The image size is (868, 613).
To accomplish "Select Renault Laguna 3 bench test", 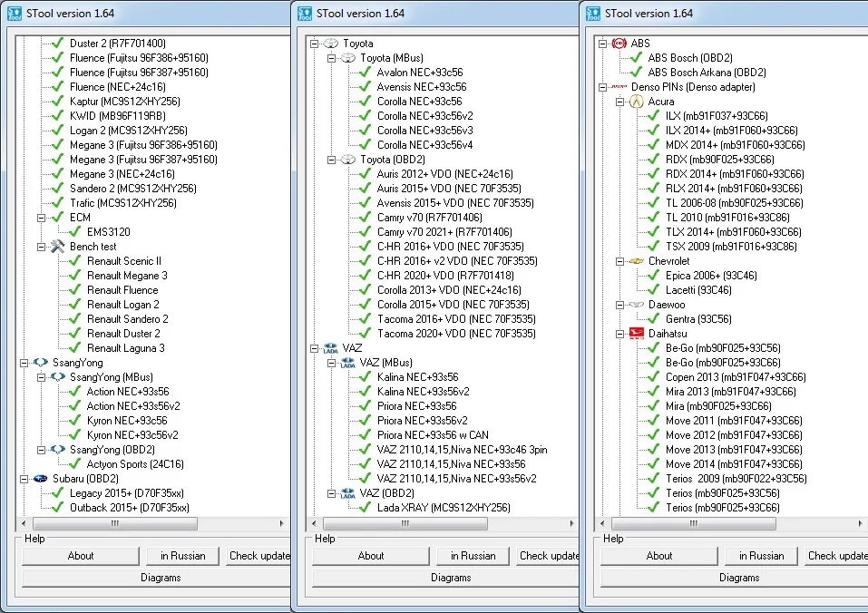I will 126,348.
